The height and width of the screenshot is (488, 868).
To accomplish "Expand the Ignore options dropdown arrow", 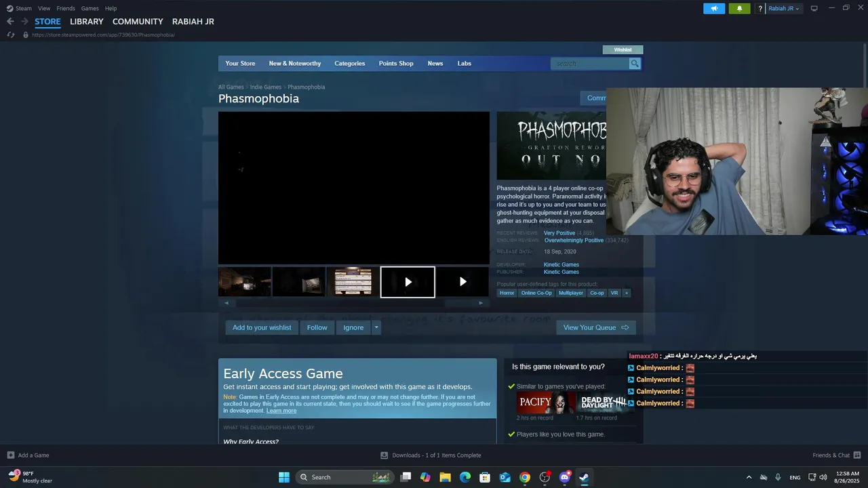I will [376, 327].
